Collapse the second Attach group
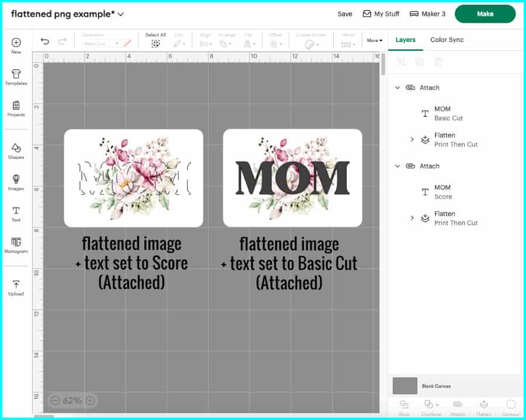526x420 pixels. click(397, 166)
